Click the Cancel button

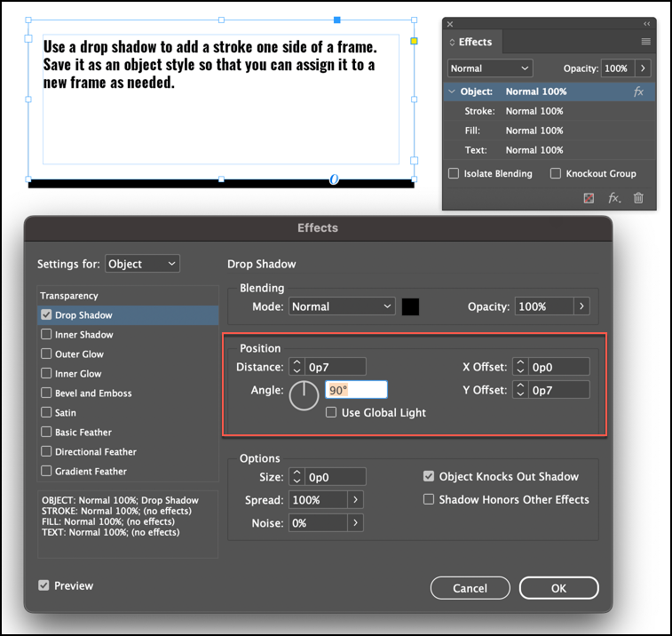[470, 588]
